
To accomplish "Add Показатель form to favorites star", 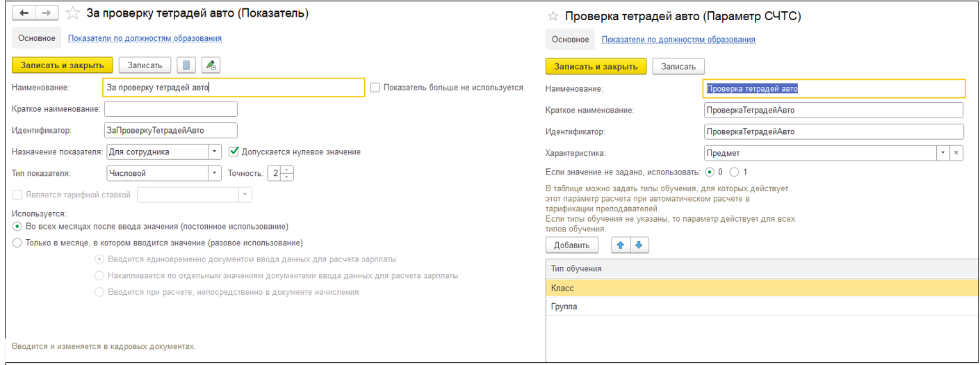I will pos(72,13).
